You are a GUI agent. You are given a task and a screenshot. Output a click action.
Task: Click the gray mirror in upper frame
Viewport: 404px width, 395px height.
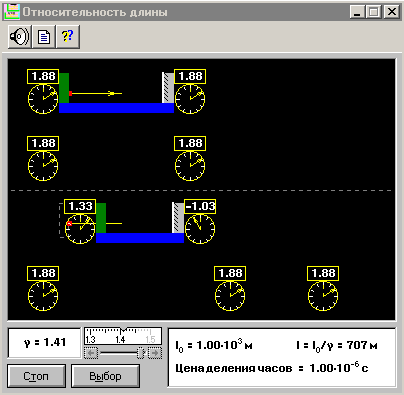tap(168, 88)
